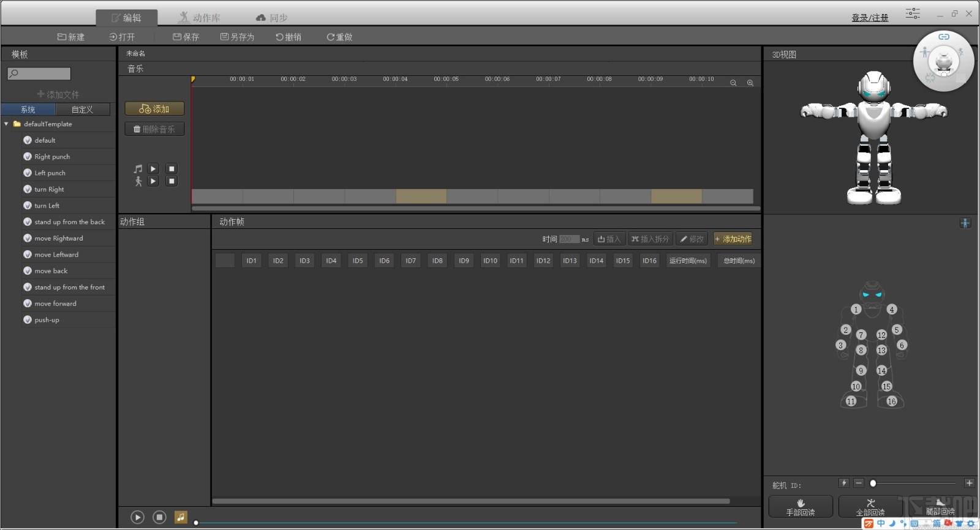Select the 'move Leftward' action
This screenshot has width=980, height=530.
click(x=56, y=255)
